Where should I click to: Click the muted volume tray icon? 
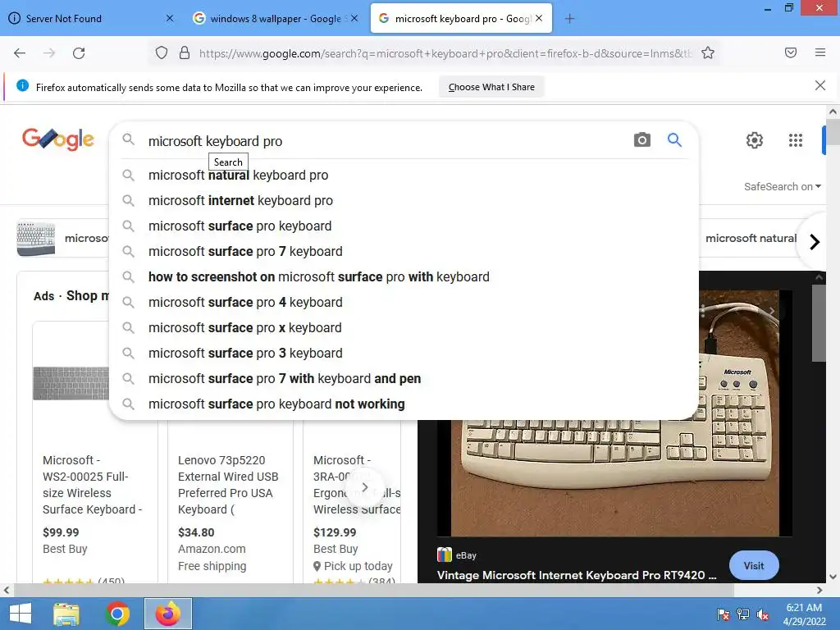coord(762,614)
